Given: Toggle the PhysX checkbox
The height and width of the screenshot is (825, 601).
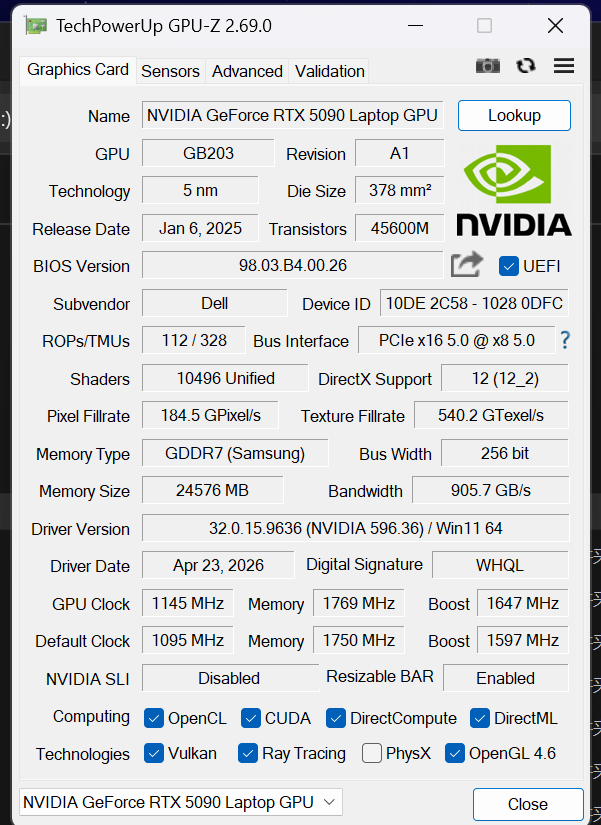Looking at the screenshot, I should point(372,753).
